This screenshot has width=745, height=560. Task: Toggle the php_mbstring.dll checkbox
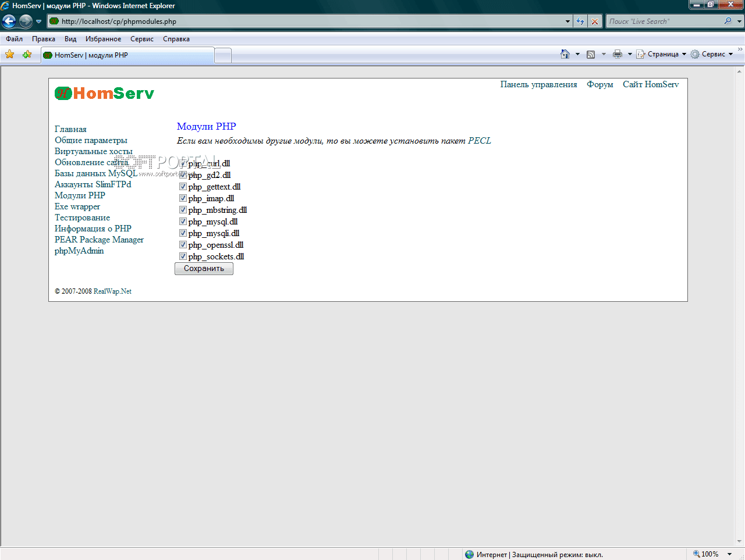coord(183,210)
